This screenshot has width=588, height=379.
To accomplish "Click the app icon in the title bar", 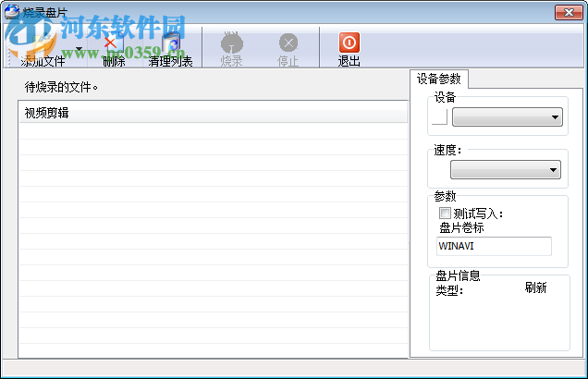I will [12, 12].
